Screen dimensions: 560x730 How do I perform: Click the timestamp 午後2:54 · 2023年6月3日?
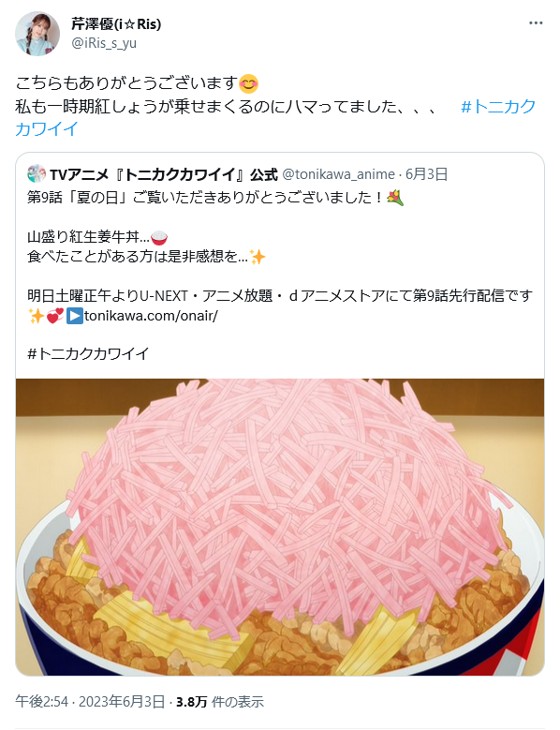pyautogui.click(x=90, y=702)
